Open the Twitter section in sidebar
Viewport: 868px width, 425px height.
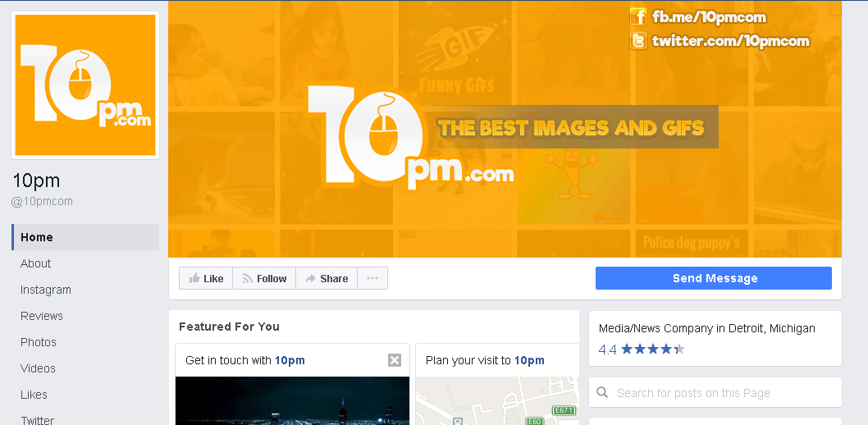37,420
